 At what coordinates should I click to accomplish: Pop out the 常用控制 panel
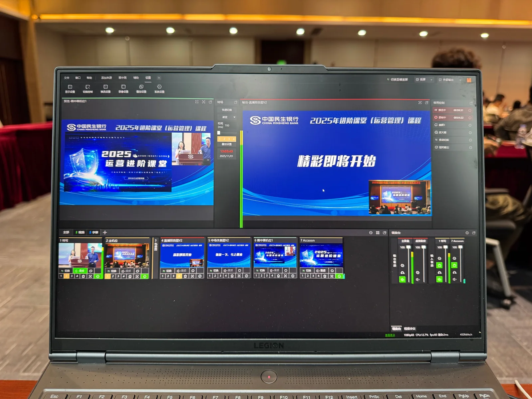471,103
